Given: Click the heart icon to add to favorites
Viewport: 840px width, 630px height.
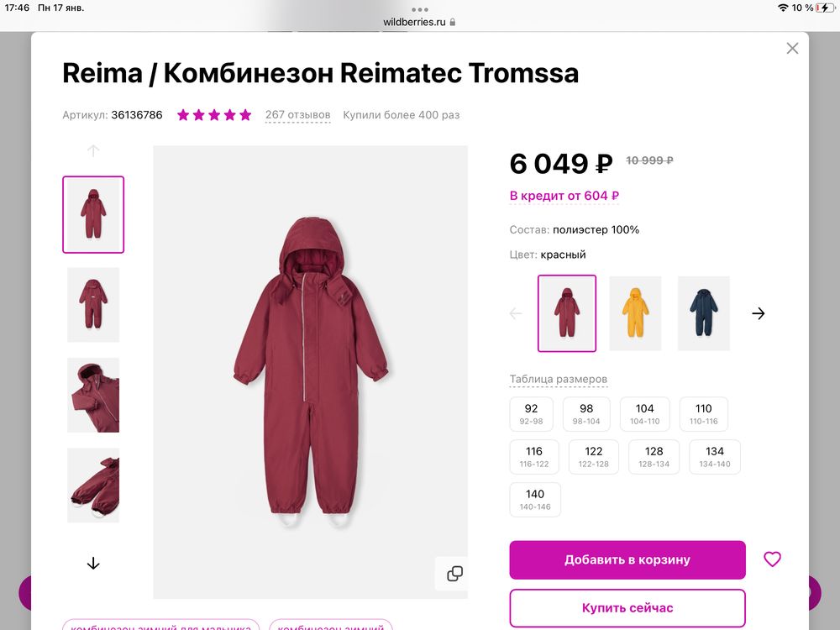Looking at the screenshot, I should point(772,559).
